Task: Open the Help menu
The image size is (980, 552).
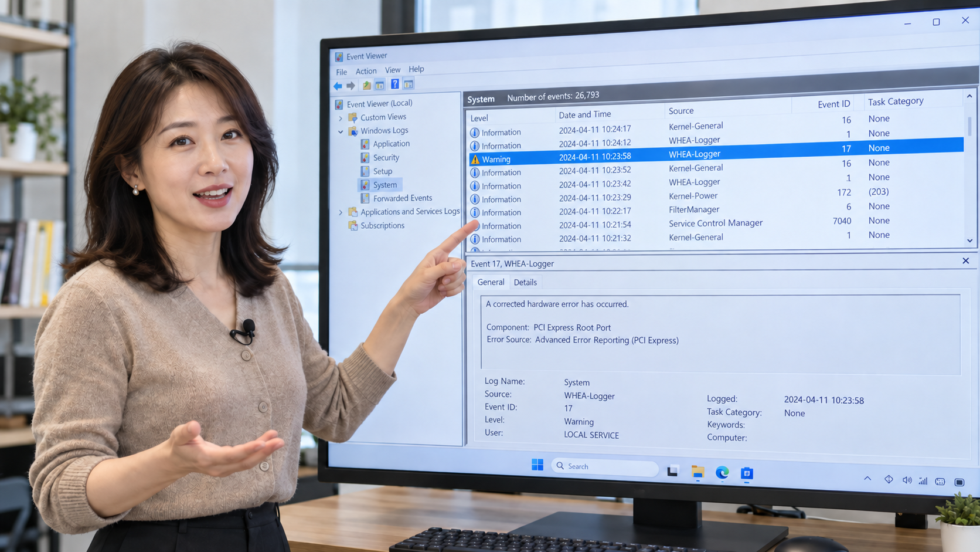Action: coord(416,69)
